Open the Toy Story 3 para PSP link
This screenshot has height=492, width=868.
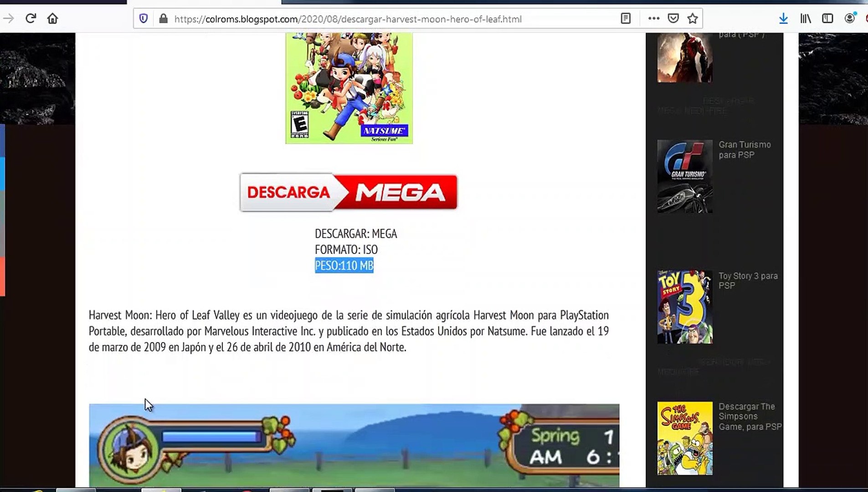pyautogui.click(x=748, y=281)
